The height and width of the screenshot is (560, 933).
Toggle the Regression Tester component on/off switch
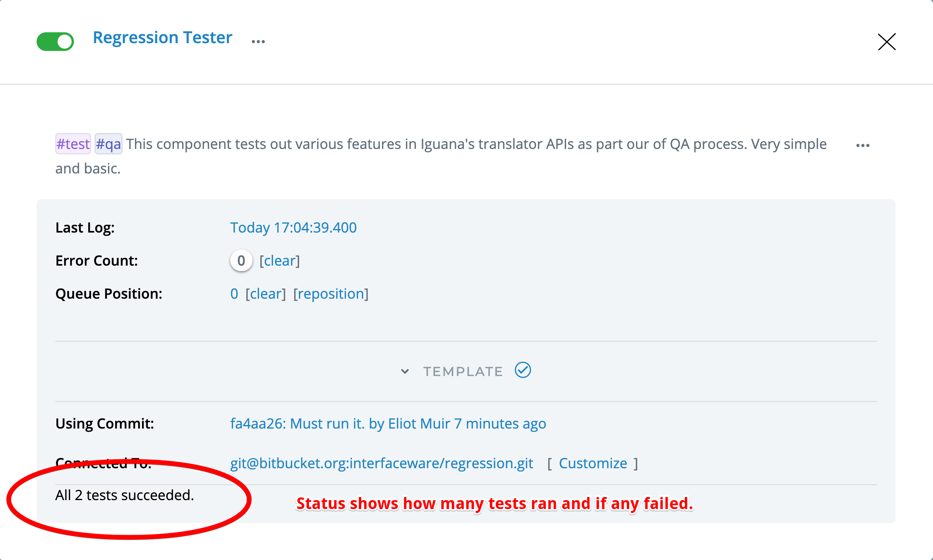[x=55, y=41]
